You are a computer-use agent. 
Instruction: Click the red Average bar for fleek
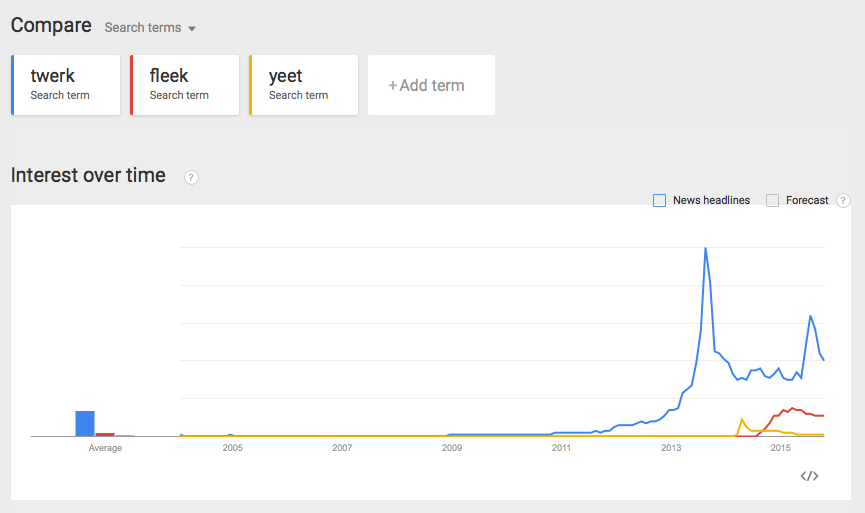point(105,435)
